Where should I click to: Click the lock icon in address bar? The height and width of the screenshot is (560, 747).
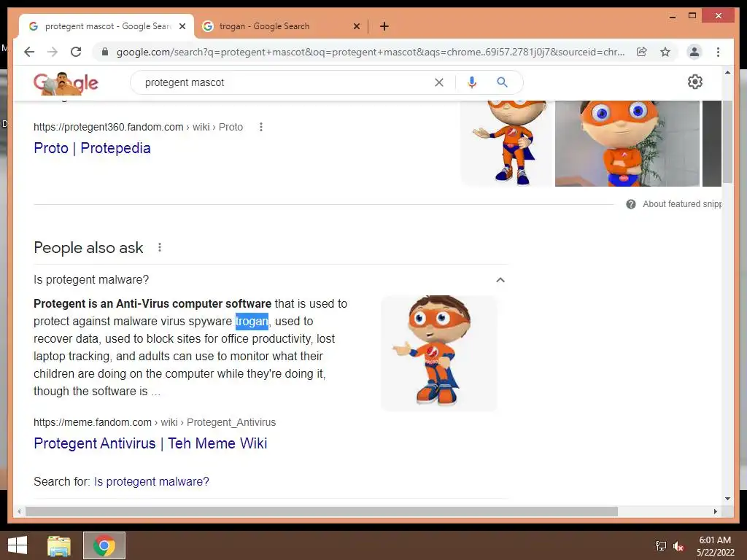(x=105, y=52)
